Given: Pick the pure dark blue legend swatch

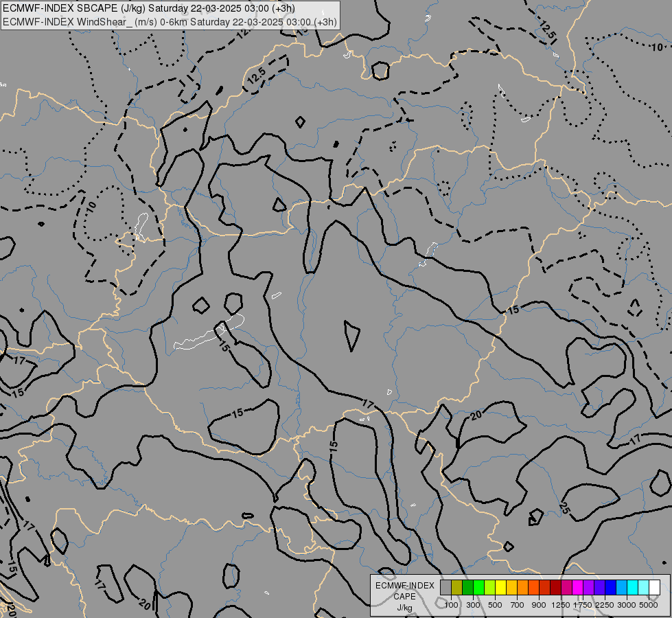Looking at the screenshot, I should (x=611, y=588).
